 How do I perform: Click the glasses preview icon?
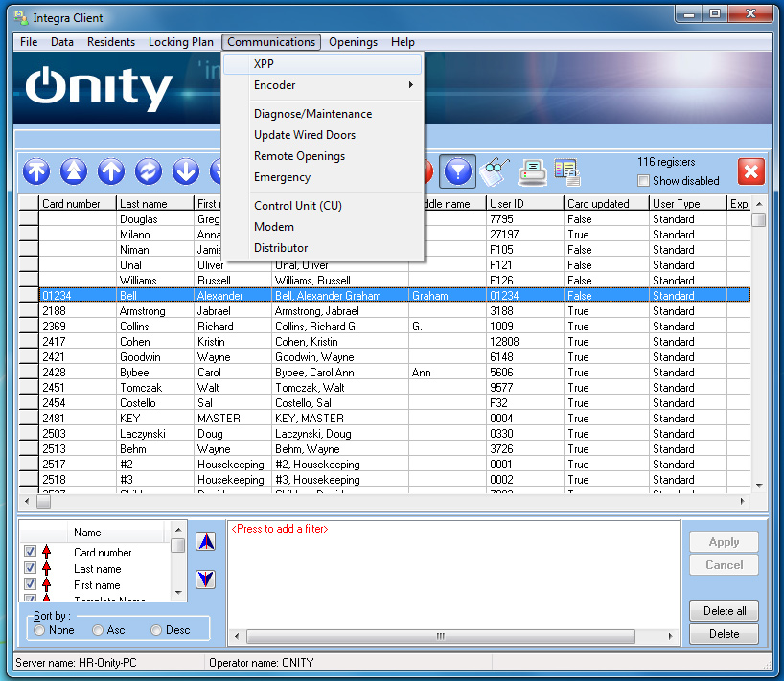coord(496,171)
